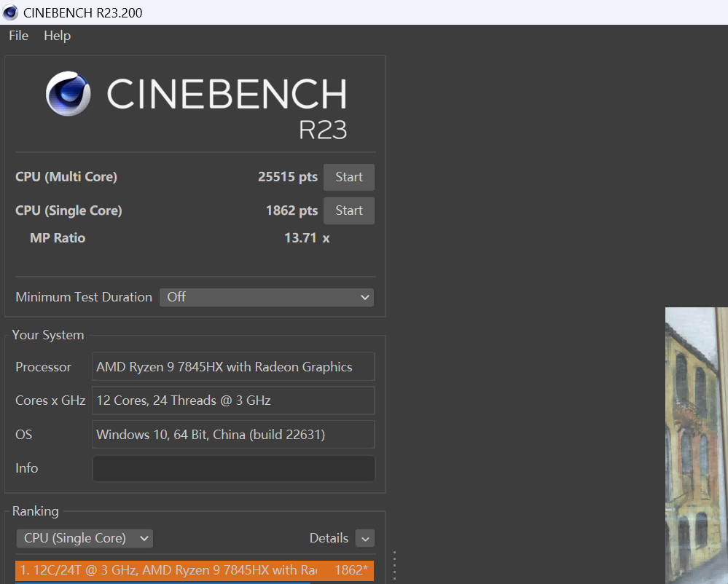728x584 pixels.
Task: Open the File menu
Action: (18, 36)
